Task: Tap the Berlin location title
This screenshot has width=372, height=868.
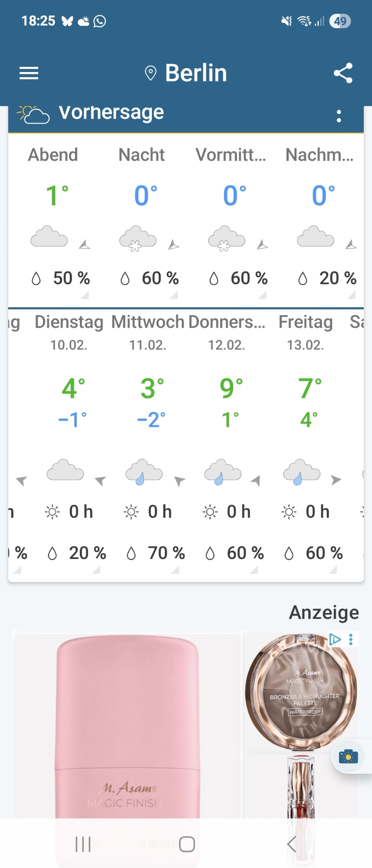Action: coord(196,73)
